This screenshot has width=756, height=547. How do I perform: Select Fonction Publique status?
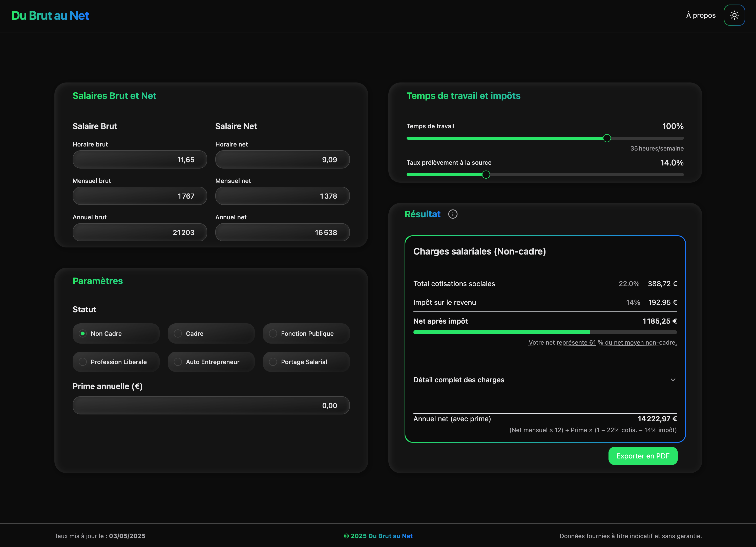coord(306,333)
